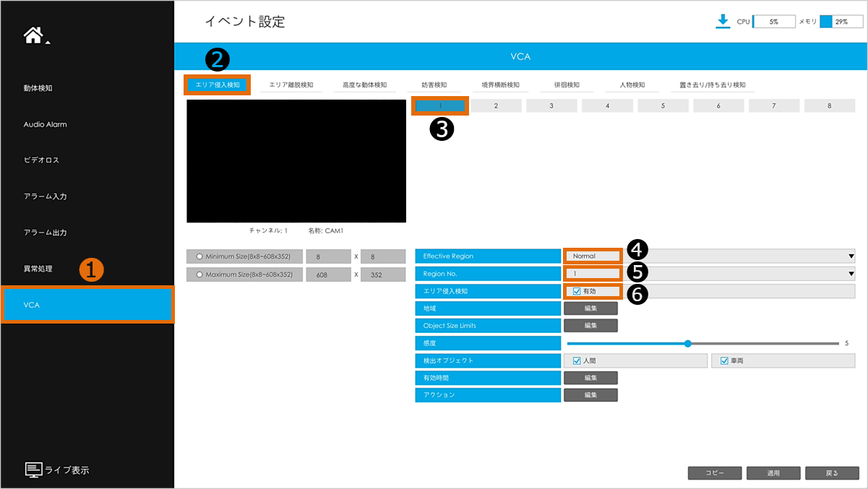
Task: Click the コピー copy button
Action: tap(714, 473)
